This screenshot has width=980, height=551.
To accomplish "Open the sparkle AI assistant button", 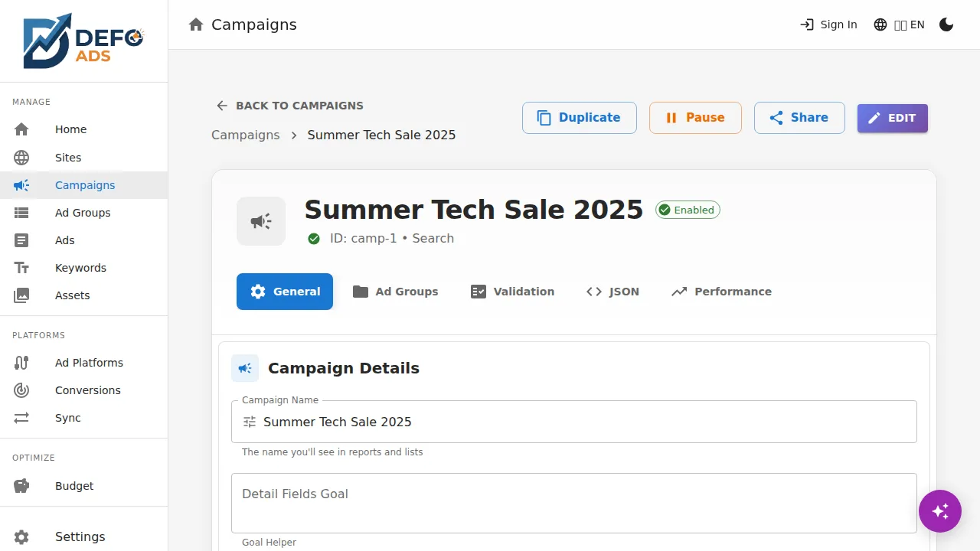I will 940,511.
